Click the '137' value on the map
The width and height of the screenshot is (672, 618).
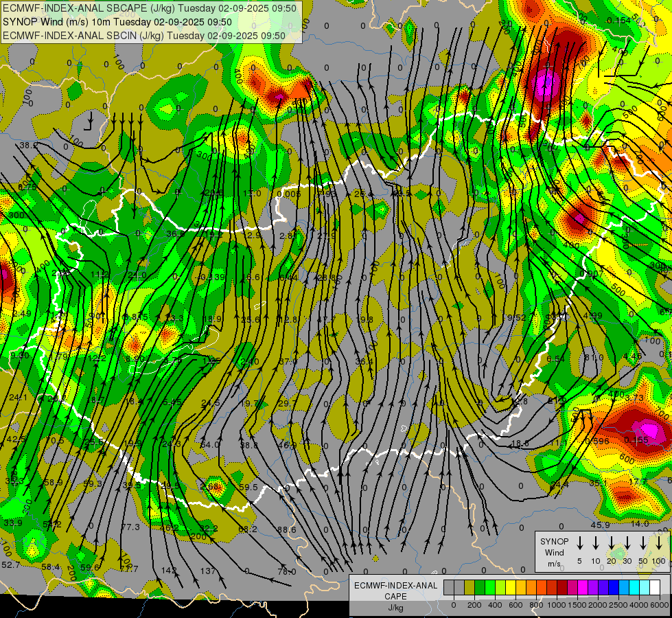point(208,571)
